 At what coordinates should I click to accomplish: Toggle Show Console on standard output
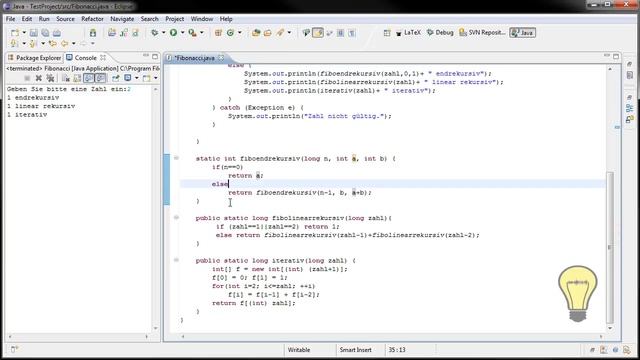(89, 78)
